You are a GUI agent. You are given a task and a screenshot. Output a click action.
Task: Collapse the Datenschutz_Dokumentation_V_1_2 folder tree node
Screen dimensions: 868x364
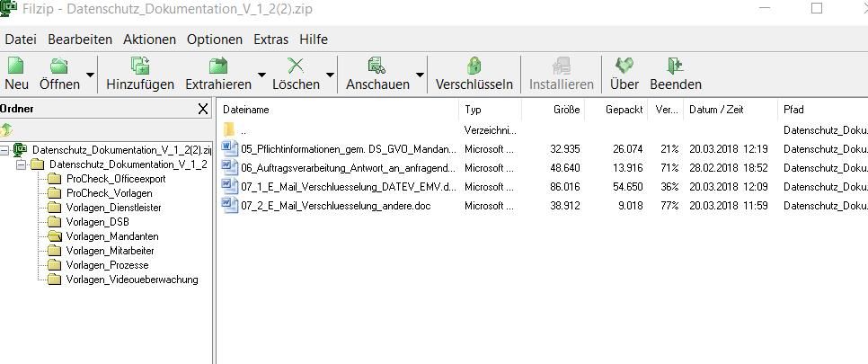point(22,164)
